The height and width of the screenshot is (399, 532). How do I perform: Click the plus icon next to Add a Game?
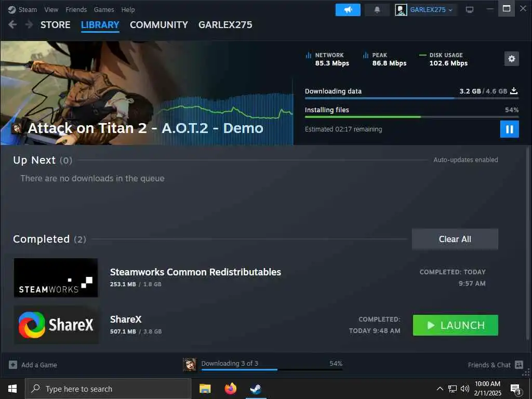(13, 365)
